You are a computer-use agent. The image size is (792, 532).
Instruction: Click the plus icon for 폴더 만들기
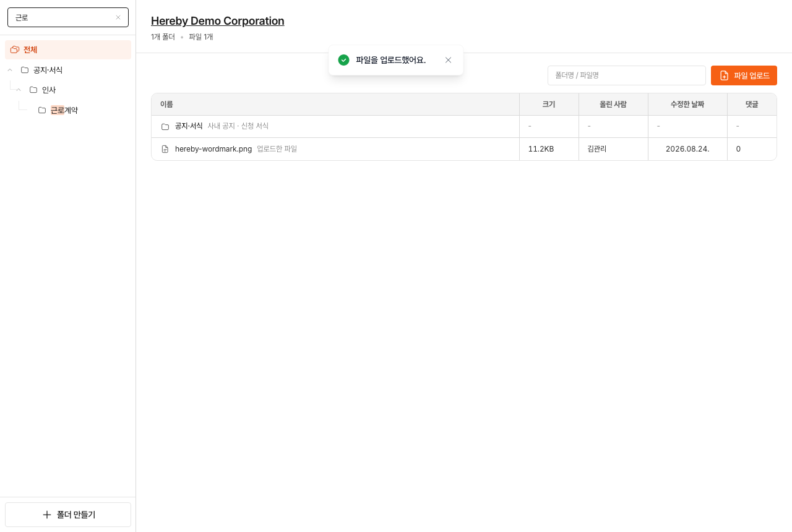pyautogui.click(x=47, y=515)
